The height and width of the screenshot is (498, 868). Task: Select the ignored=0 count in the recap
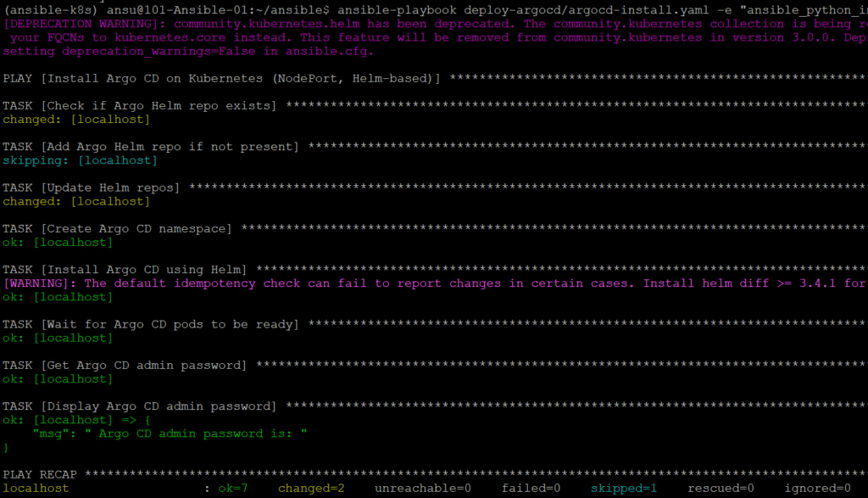[818, 489]
